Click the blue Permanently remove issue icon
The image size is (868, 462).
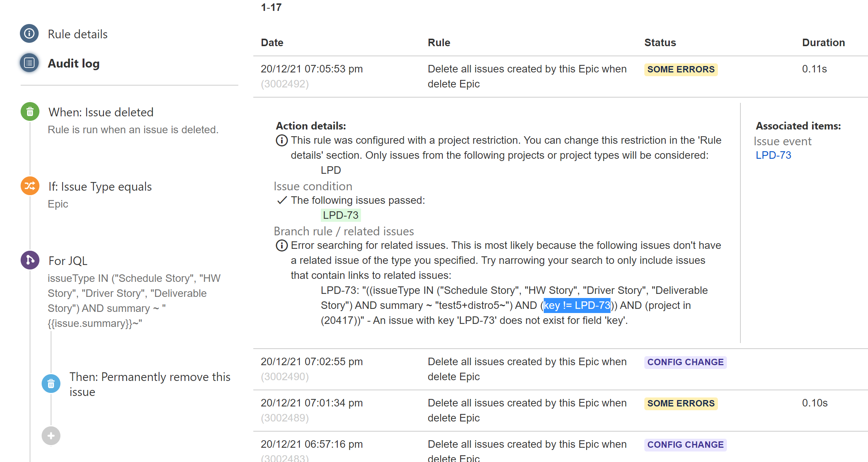coord(51,384)
